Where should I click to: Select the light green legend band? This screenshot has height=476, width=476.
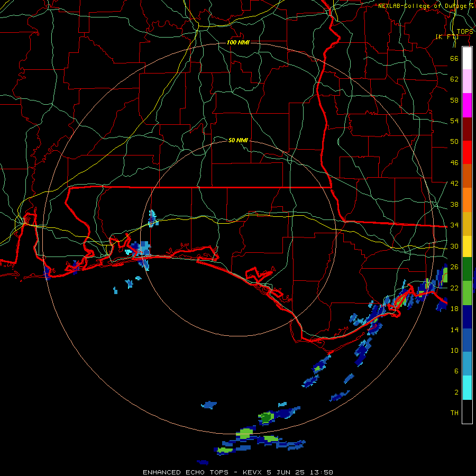(x=467, y=293)
